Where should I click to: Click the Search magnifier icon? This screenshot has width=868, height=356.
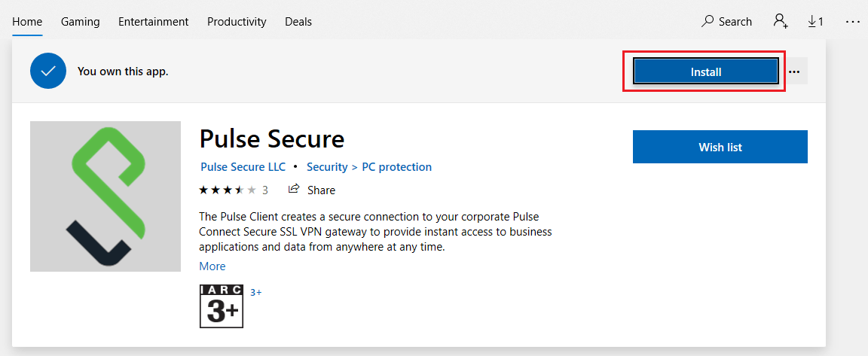click(708, 22)
